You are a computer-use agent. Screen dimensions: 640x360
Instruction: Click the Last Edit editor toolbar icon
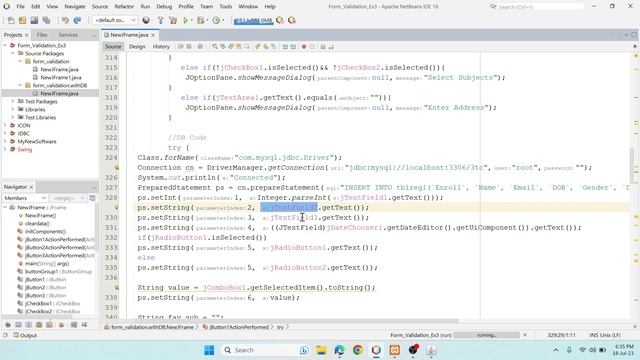click(180, 47)
